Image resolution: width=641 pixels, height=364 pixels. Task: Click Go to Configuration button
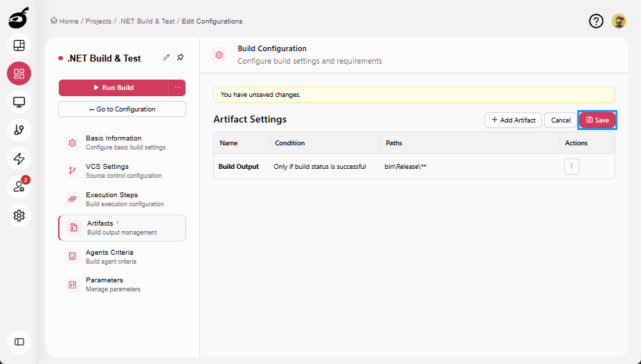[123, 109]
